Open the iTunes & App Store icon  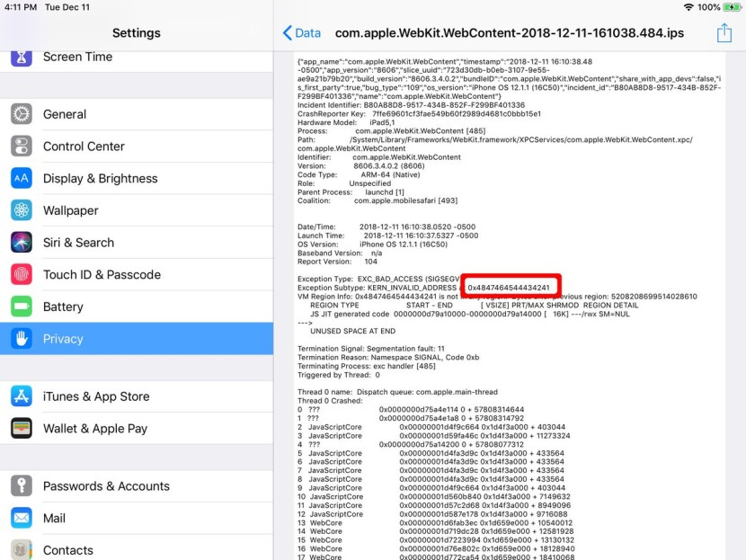pyautogui.click(x=21, y=396)
